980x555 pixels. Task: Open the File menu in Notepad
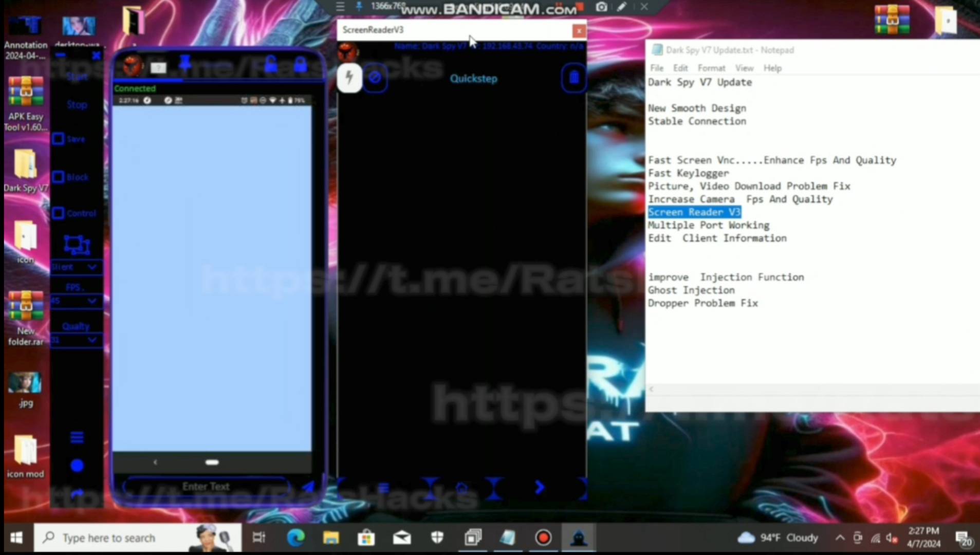pyautogui.click(x=656, y=68)
